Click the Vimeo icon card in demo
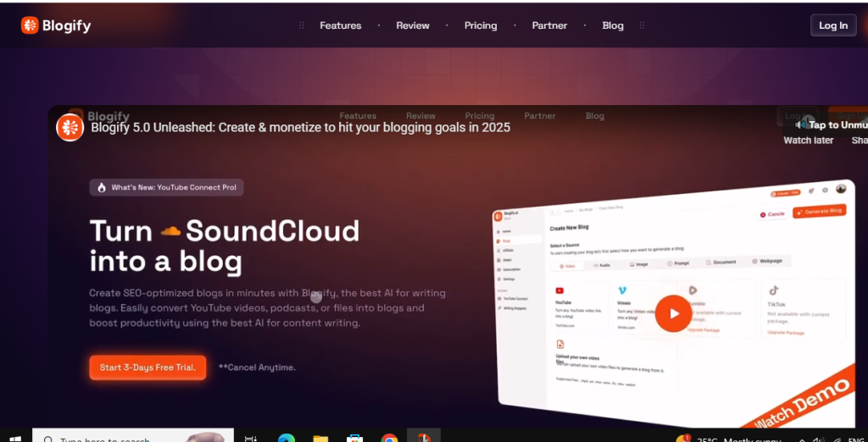 tap(622, 290)
